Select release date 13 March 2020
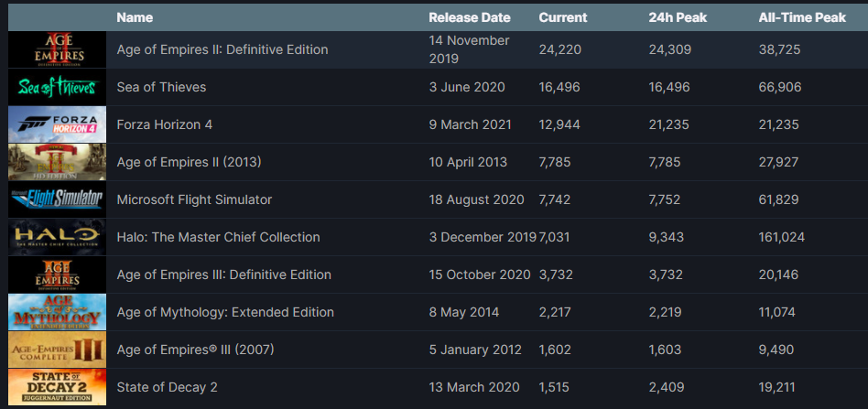The width and height of the screenshot is (868, 409). [474, 387]
